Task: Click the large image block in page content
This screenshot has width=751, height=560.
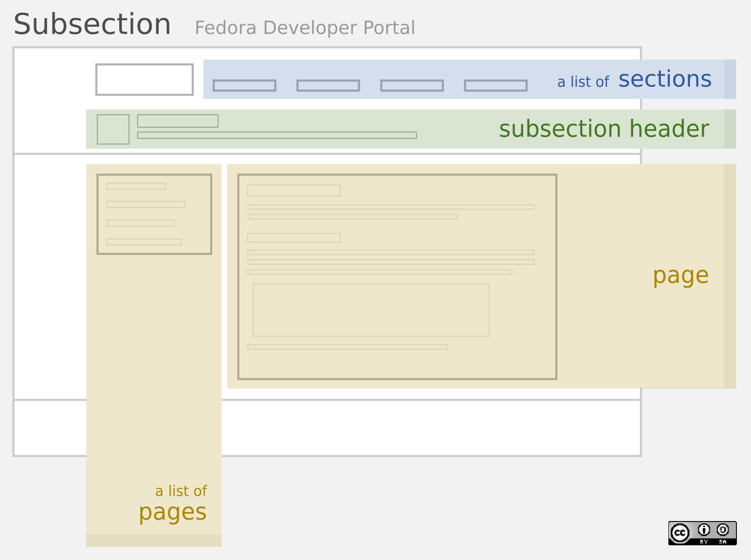Action: [371, 310]
